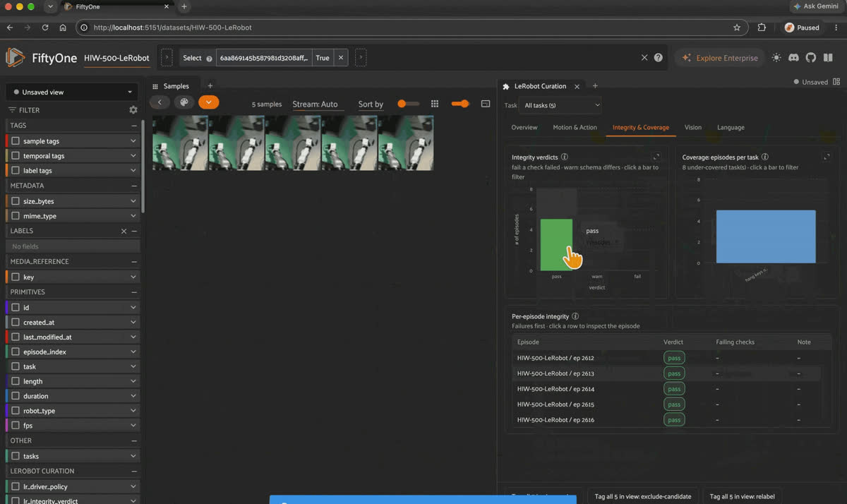Expand the duration field filter
The height and width of the screenshot is (504, 847).
(x=133, y=396)
